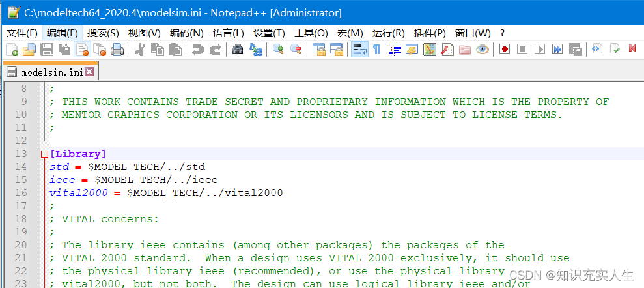Open the 文件(F) menu

click(x=22, y=33)
